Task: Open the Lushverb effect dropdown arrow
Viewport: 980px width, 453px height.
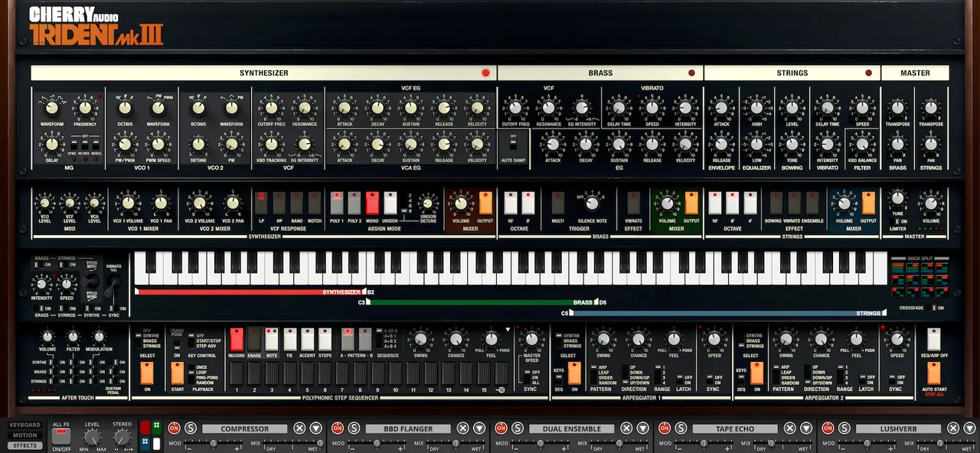Action: tap(969, 429)
